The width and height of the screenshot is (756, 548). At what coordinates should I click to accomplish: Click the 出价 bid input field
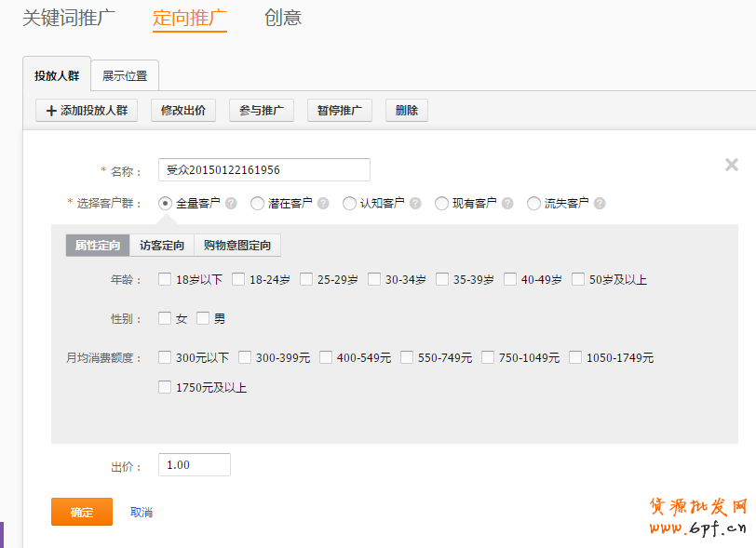pyautogui.click(x=195, y=465)
